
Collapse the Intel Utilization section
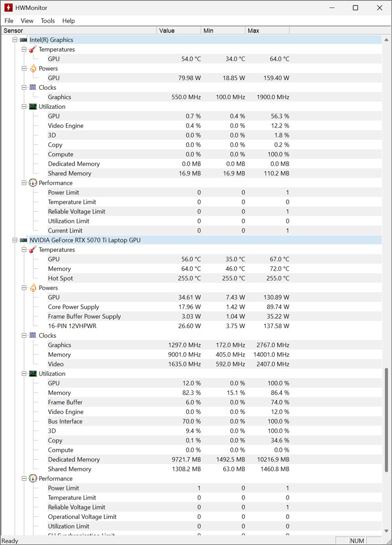click(24, 107)
